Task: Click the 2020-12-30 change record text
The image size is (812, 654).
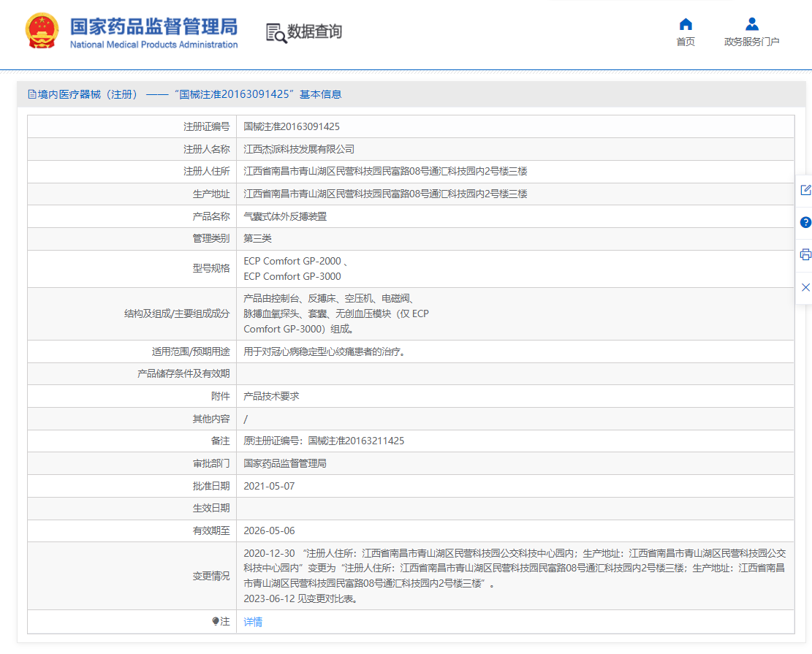Action: tap(515, 569)
